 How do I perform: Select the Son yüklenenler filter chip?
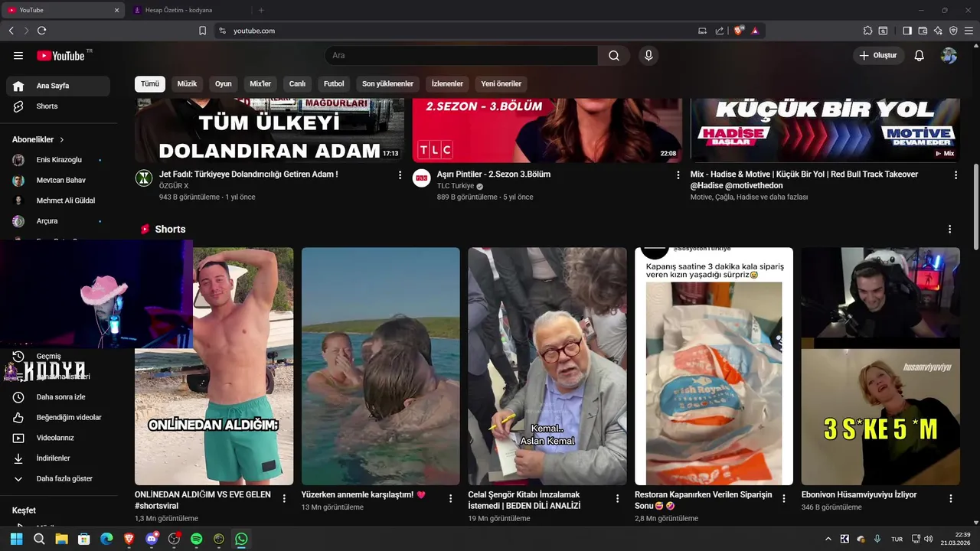point(387,84)
